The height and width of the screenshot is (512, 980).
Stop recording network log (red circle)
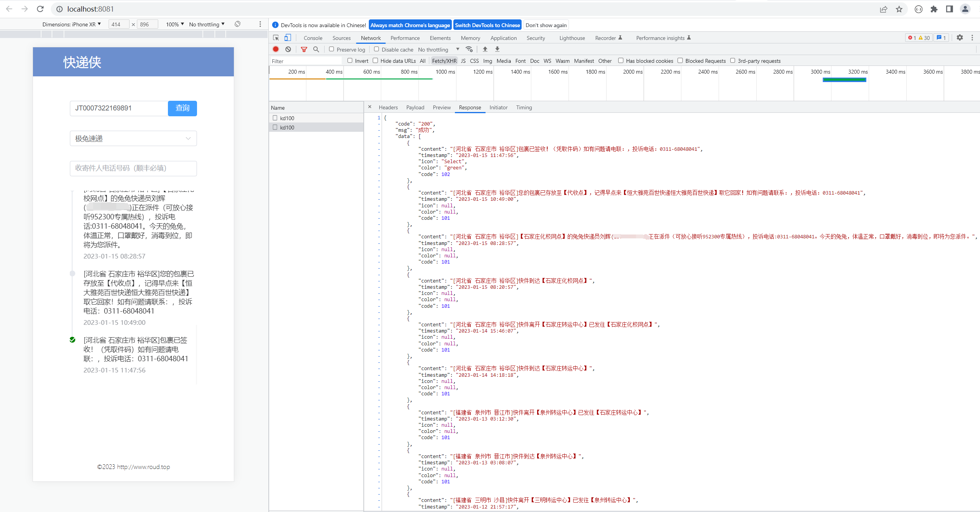[x=276, y=49]
